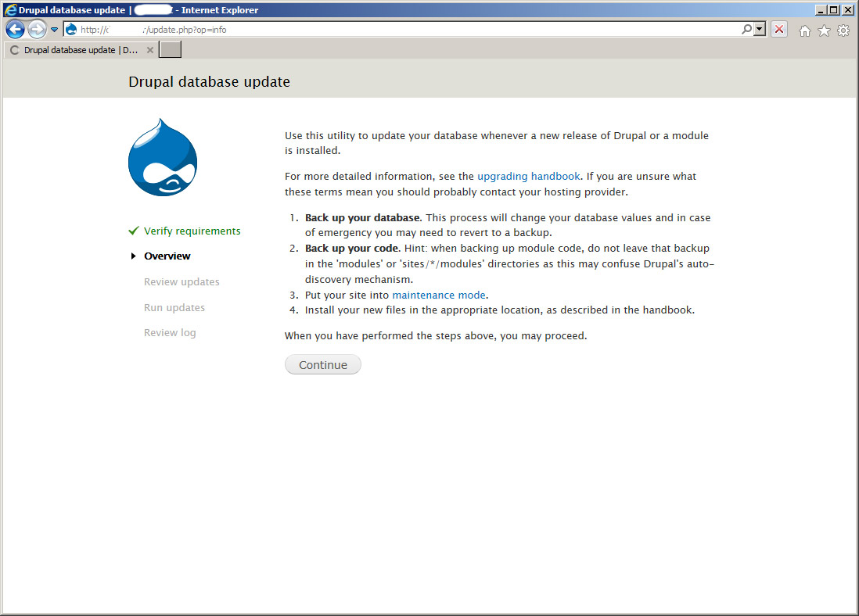Click the Run updates step
Image resolution: width=859 pixels, height=616 pixels.
click(174, 308)
